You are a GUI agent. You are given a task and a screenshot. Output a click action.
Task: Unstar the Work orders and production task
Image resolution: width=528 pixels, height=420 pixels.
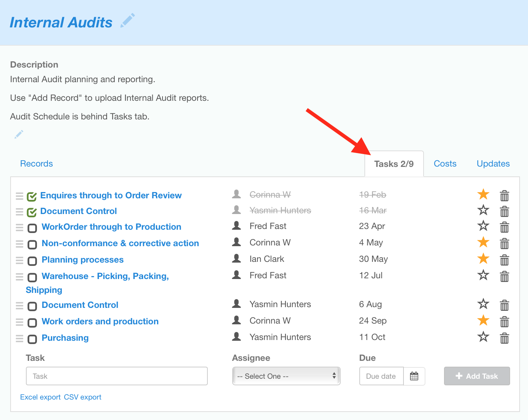coord(483,320)
